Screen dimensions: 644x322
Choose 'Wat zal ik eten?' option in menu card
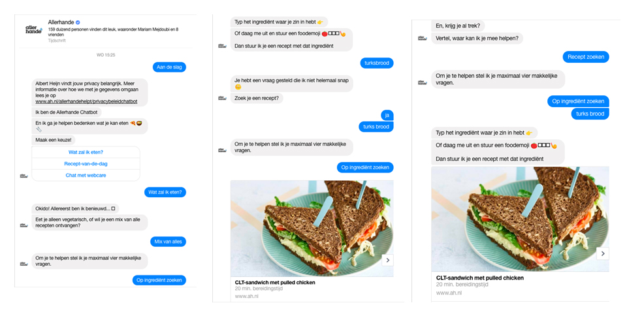point(86,152)
